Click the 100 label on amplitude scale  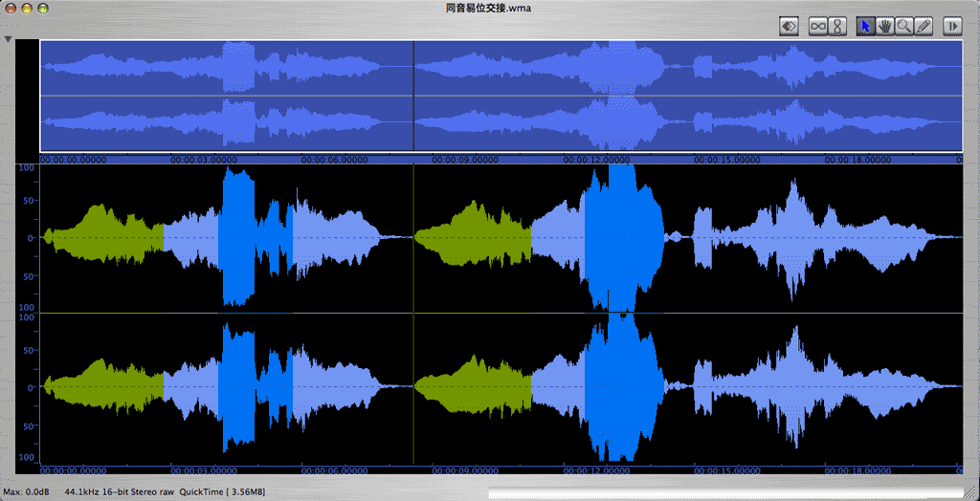[27, 168]
